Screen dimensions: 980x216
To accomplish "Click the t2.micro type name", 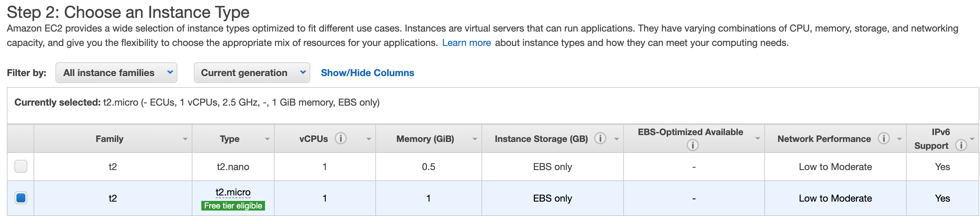I will click(x=233, y=192).
